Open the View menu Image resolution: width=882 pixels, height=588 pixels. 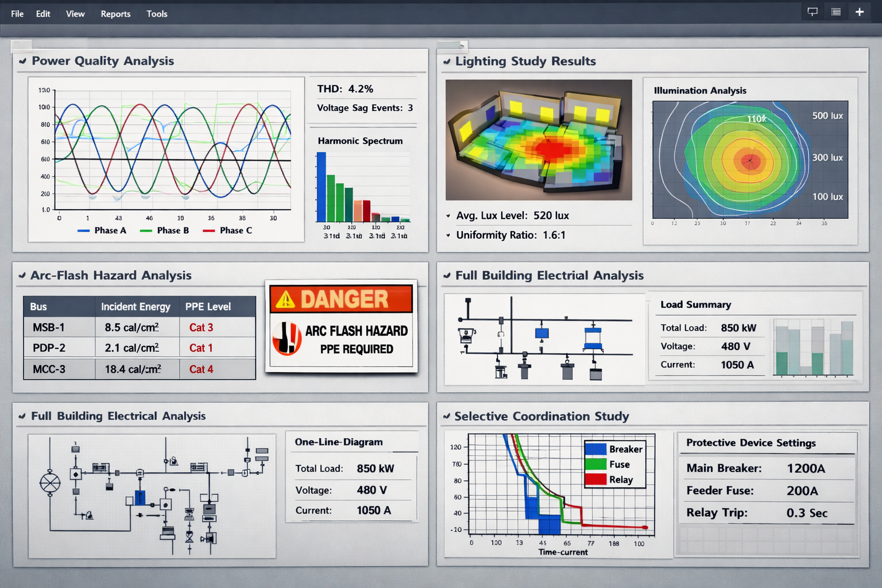pos(75,14)
